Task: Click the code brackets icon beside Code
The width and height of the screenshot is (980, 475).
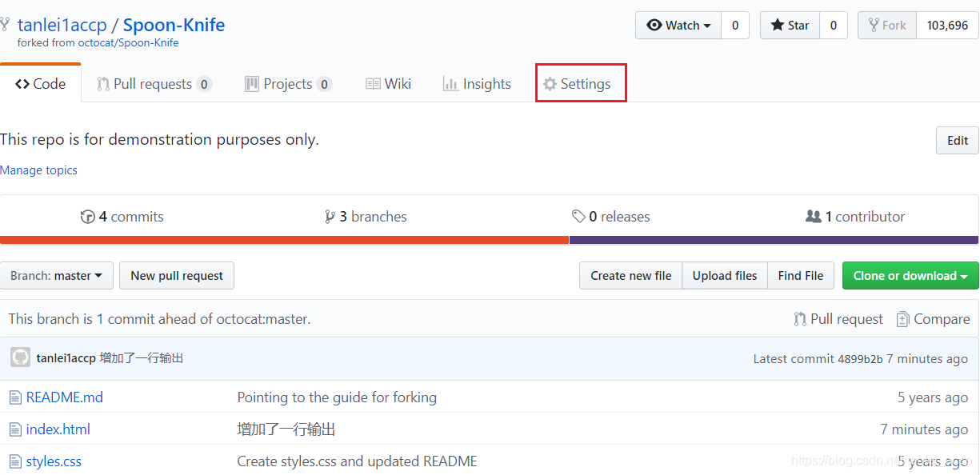Action: pos(22,84)
